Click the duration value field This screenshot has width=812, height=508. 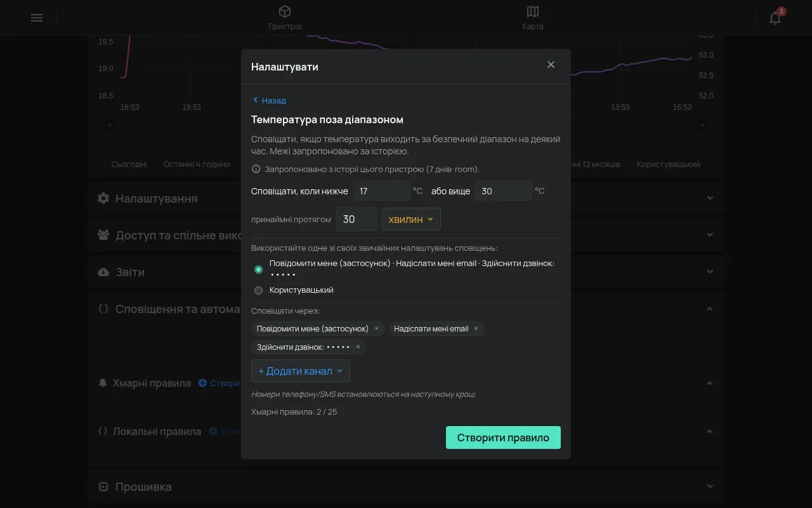[x=357, y=219]
